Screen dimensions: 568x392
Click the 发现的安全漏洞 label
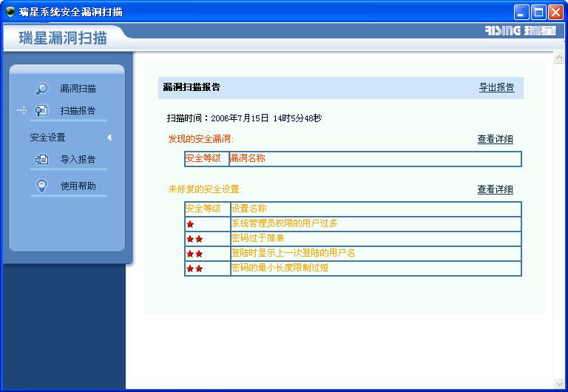point(201,139)
